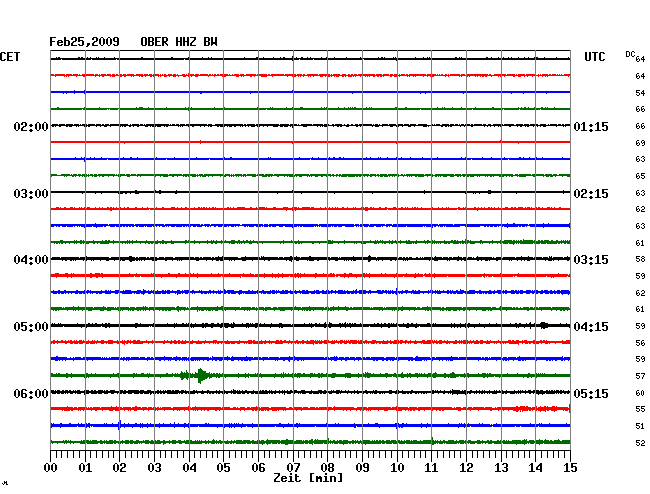Click the 01:15 UTC time label
This screenshot has width=650, height=494.
pyautogui.click(x=591, y=126)
